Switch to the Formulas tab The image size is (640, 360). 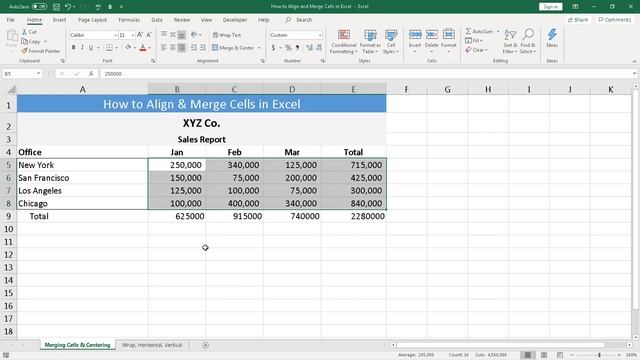pyautogui.click(x=129, y=20)
